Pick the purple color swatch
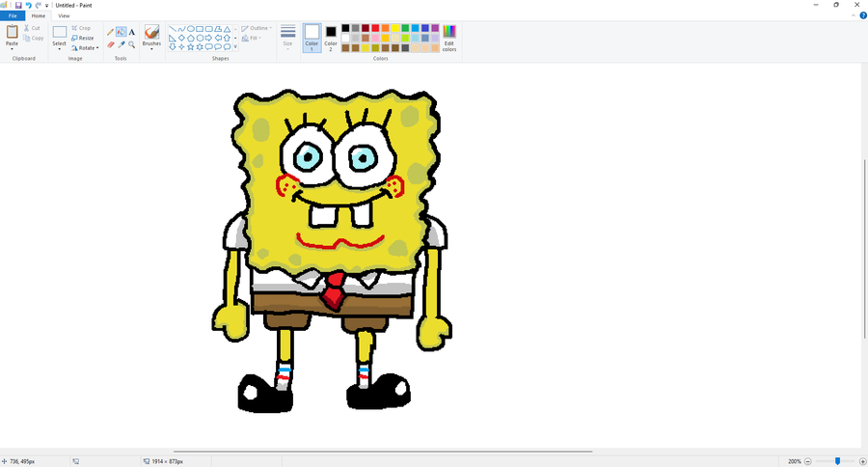This screenshot has width=868, height=467. coord(435,28)
